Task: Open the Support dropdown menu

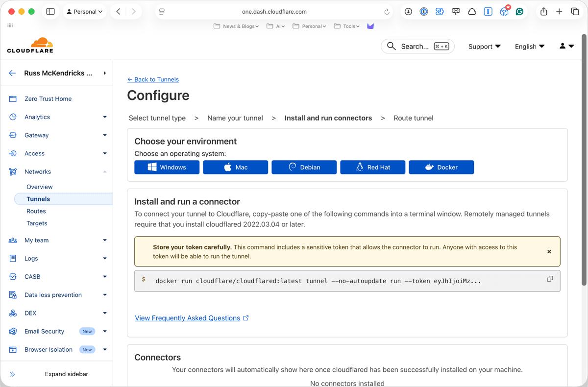Action: (484, 47)
